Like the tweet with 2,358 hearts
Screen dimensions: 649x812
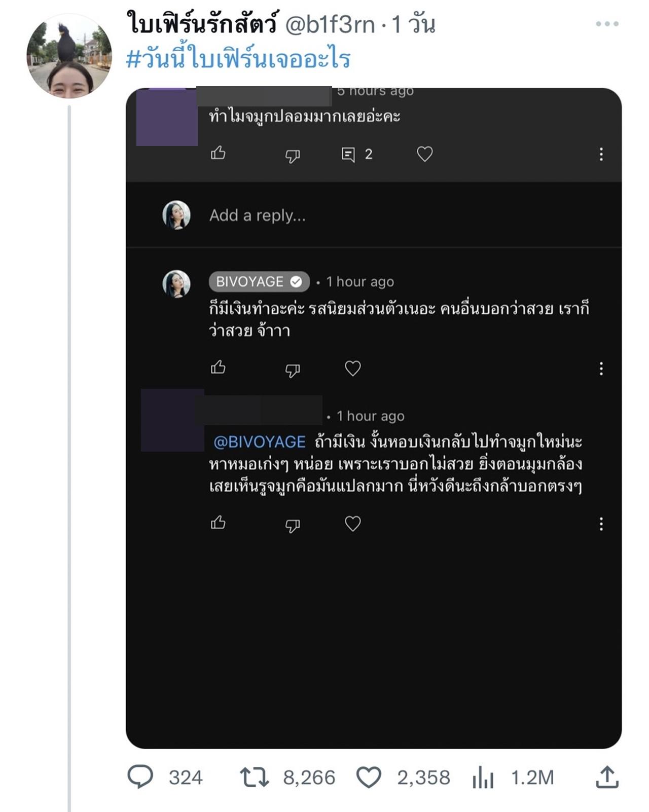pos(369,777)
